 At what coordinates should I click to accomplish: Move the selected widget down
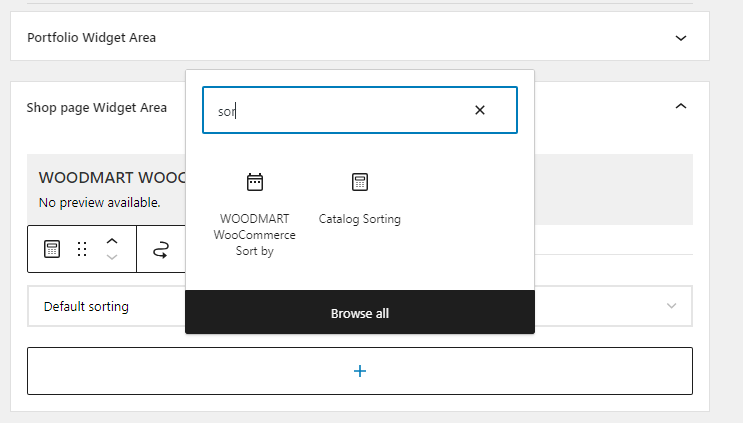112,257
